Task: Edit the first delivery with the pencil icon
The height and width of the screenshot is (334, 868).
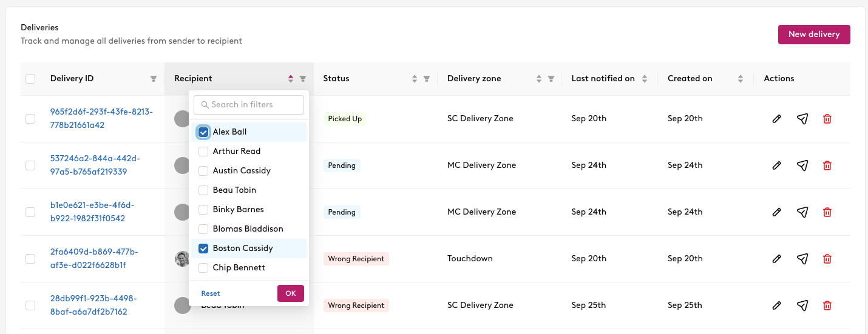Action: point(776,119)
